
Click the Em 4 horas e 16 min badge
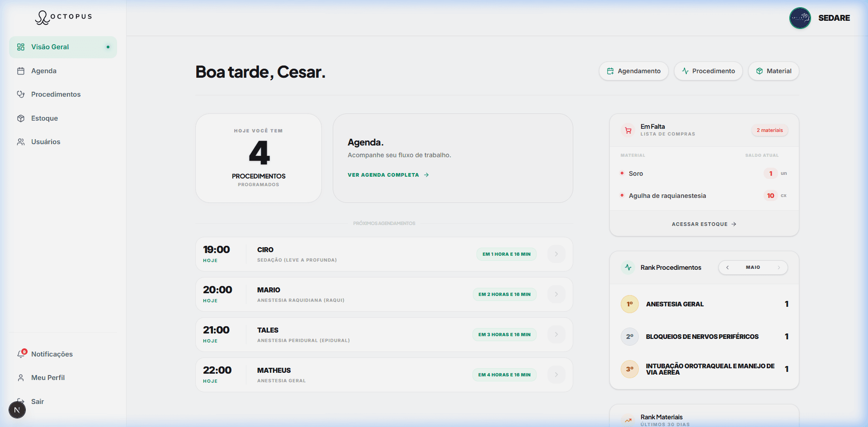(505, 375)
